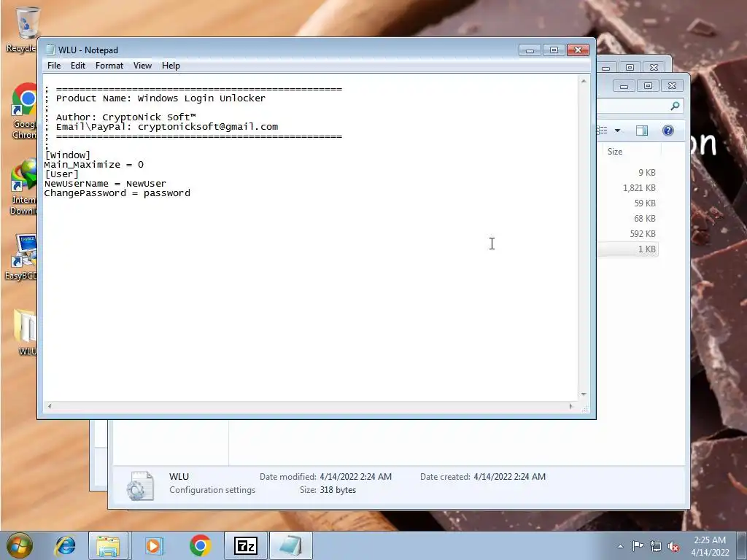This screenshot has height=560, width=747.
Task: Open the Edit menu in Notepad
Action: click(x=77, y=66)
